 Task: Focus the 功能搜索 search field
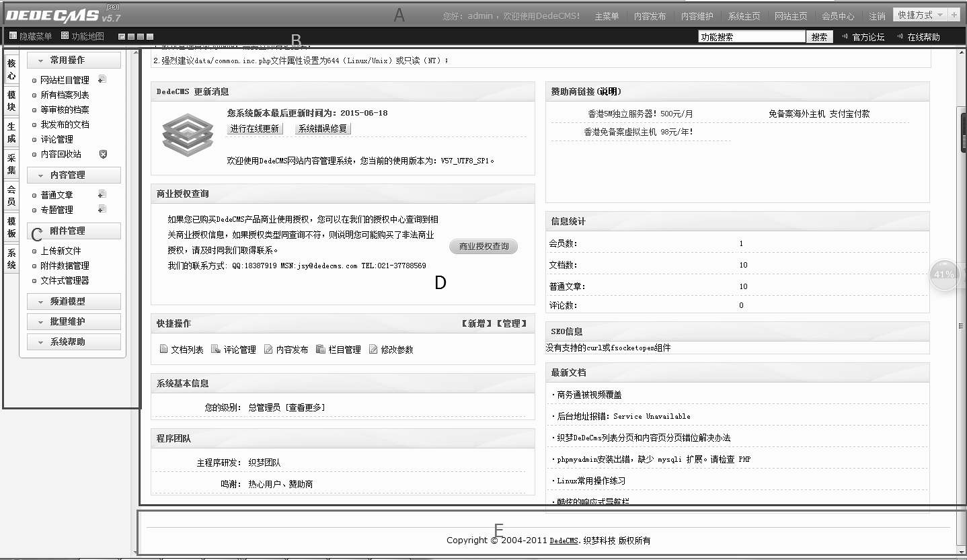(x=752, y=37)
